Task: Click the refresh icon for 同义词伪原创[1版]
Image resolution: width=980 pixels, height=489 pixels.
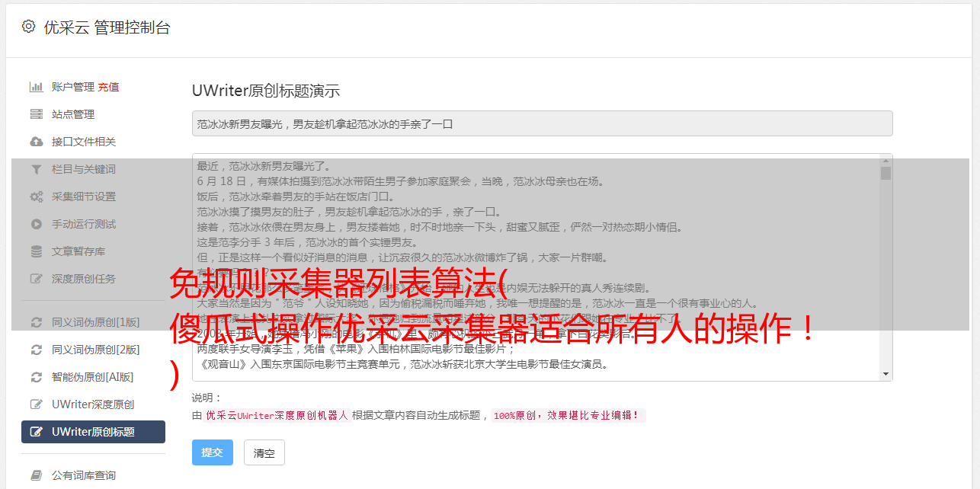Action: pyautogui.click(x=36, y=322)
